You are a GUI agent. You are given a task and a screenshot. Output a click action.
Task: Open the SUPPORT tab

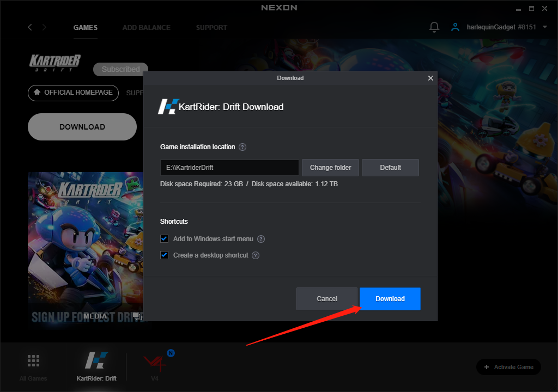point(211,27)
